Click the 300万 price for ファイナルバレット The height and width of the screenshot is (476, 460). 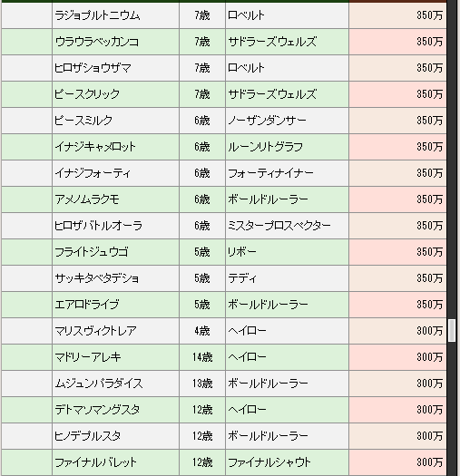click(x=429, y=462)
